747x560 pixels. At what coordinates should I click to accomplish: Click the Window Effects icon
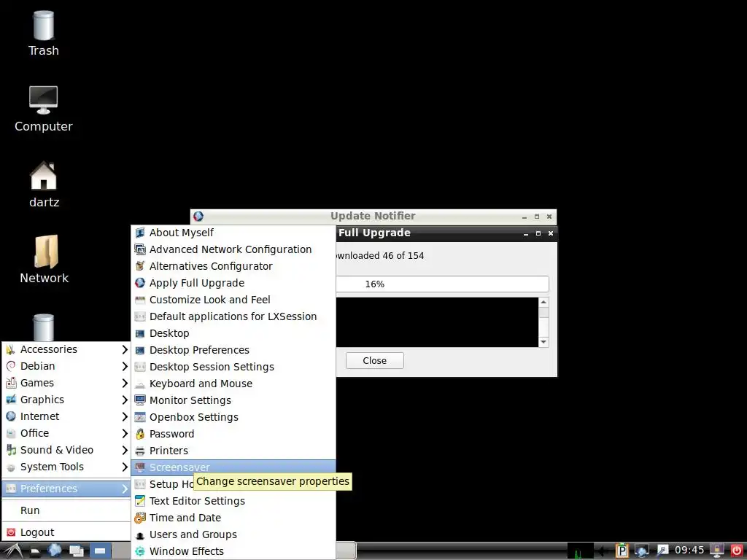pyautogui.click(x=139, y=551)
